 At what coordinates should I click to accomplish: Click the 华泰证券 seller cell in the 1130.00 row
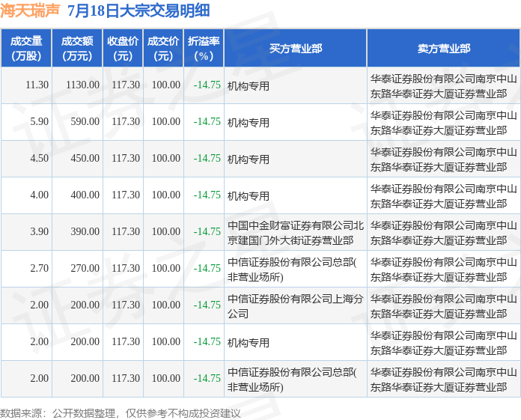tap(444, 86)
